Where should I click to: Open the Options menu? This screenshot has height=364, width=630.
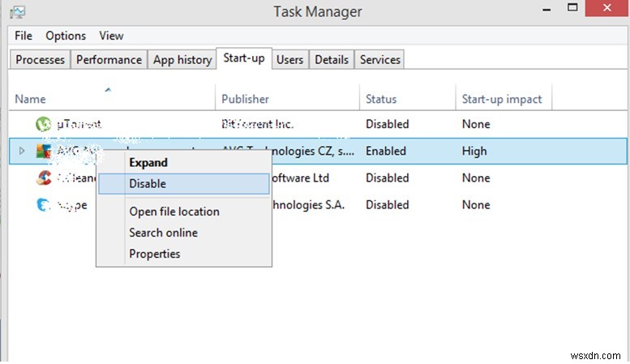(66, 36)
